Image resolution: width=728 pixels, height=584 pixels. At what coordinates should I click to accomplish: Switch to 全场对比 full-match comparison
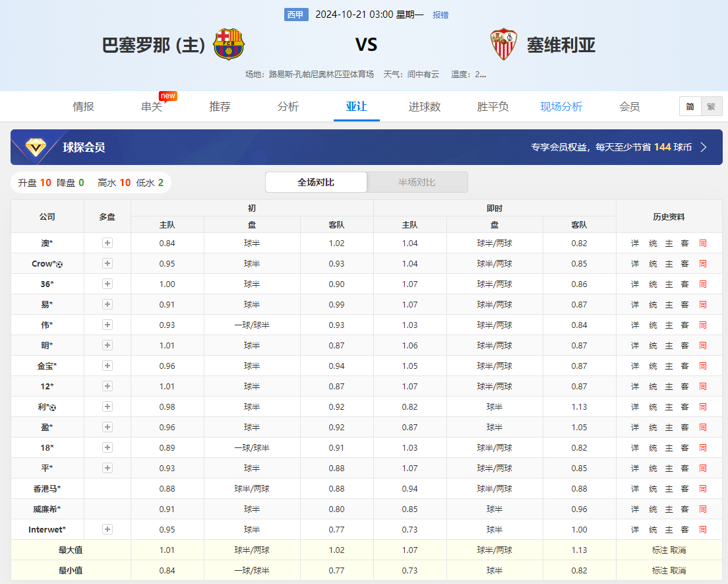(x=316, y=182)
